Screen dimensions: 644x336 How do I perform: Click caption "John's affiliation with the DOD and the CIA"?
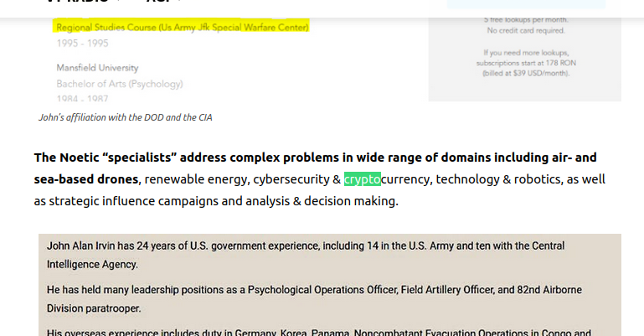click(126, 117)
